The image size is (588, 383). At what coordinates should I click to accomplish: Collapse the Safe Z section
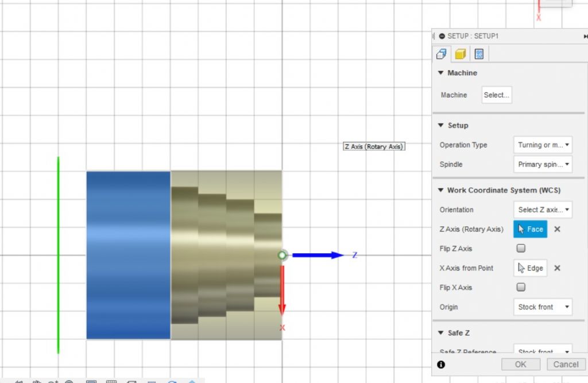440,333
